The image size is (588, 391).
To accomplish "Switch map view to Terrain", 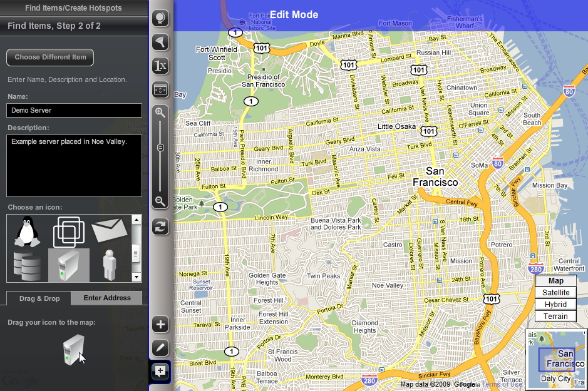I will 555,317.
